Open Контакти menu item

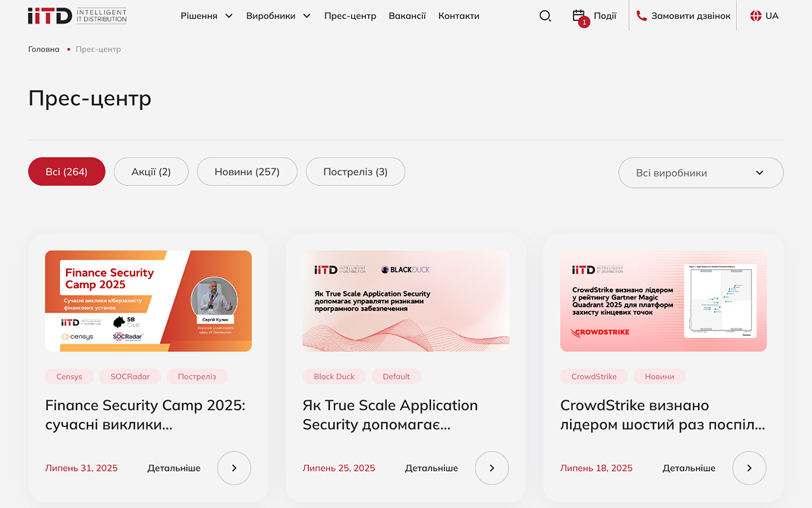coord(458,16)
